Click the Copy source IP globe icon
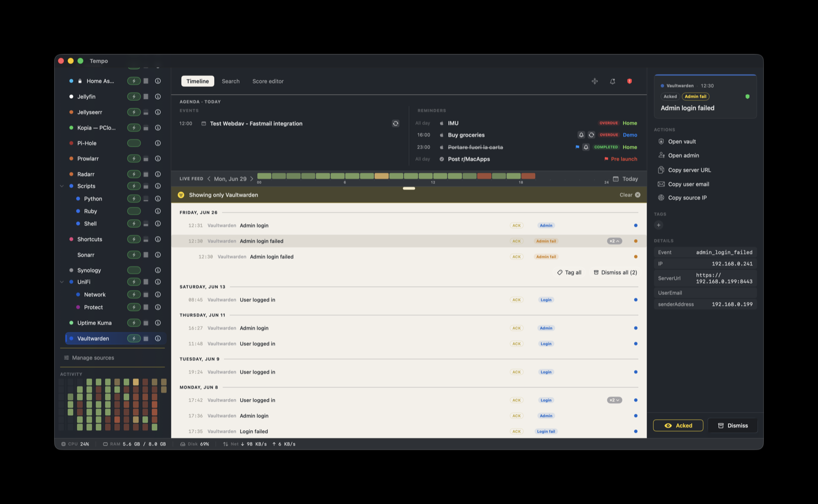This screenshot has width=818, height=504. [x=661, y=198]
